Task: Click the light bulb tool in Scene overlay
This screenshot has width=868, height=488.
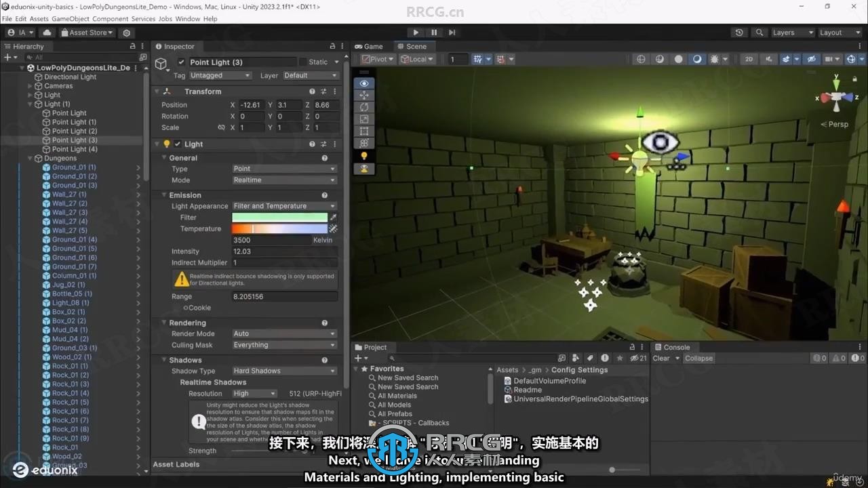Action: click(364, 156)
